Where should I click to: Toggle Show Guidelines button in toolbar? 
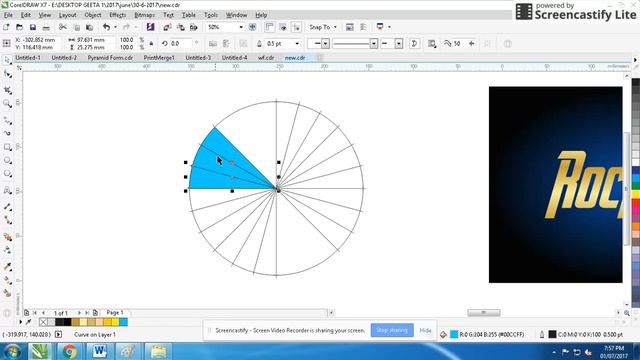tap(296, 27)
